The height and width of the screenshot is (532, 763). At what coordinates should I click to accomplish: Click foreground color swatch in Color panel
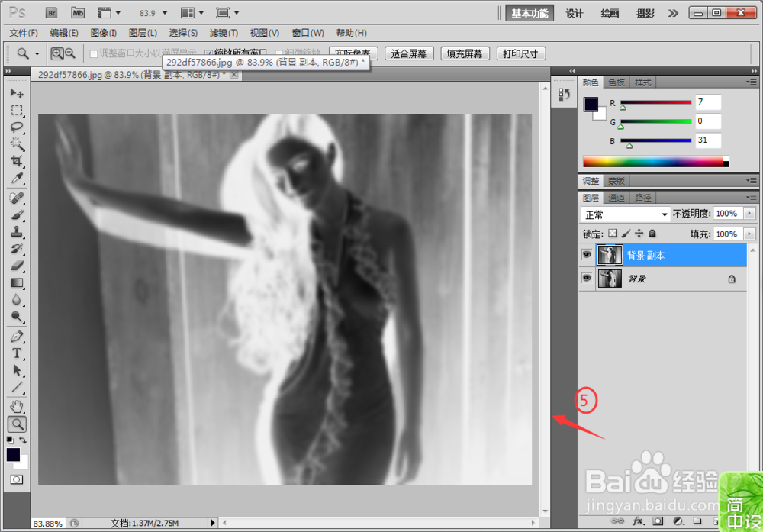click(x=591, y=104)
